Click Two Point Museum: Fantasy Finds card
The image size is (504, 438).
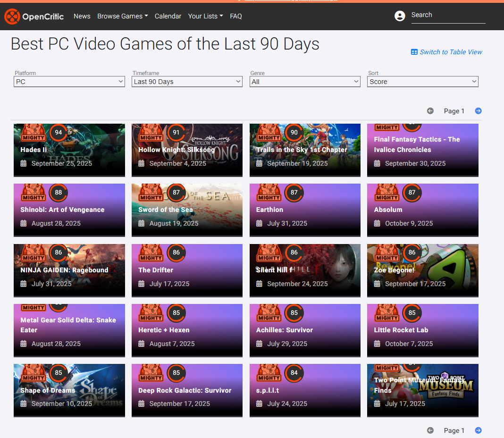click(423, 390)
